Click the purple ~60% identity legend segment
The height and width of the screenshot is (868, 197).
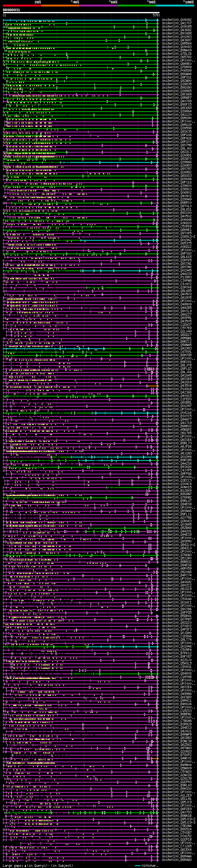click(x=98, y=6)
